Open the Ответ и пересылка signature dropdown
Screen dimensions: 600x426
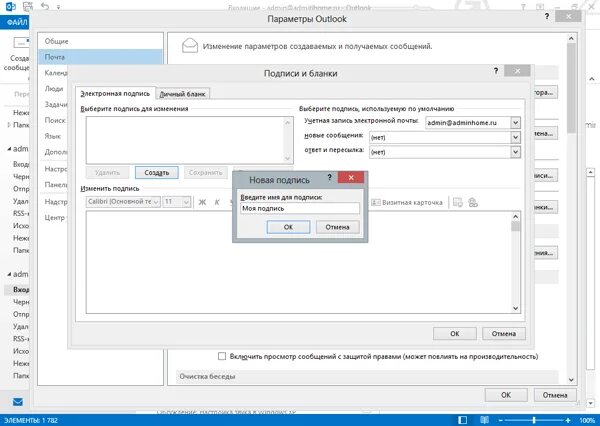pos(515,152)
